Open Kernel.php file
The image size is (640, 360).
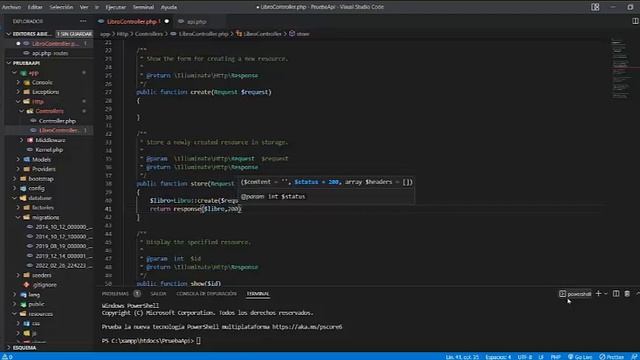click(49, 150)
